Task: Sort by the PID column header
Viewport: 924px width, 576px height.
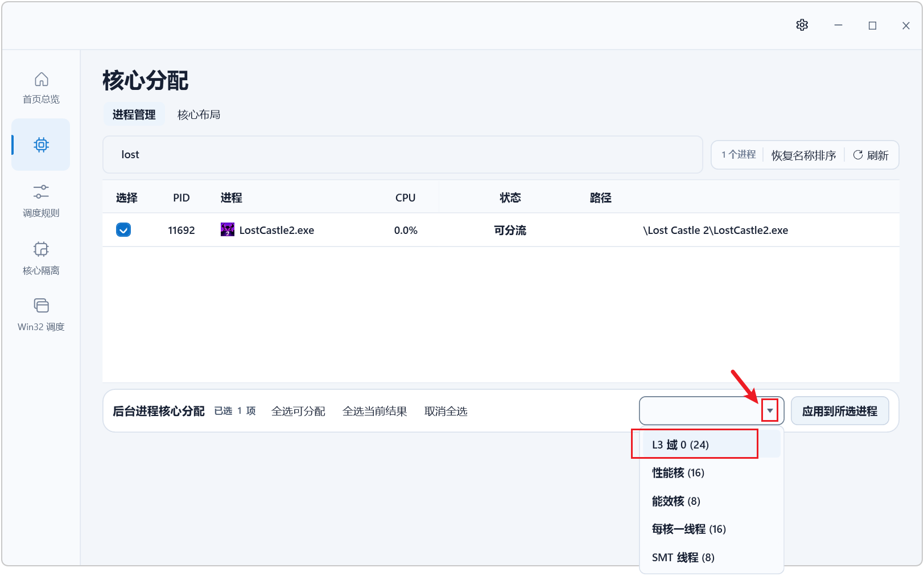Action: point(181,198)
